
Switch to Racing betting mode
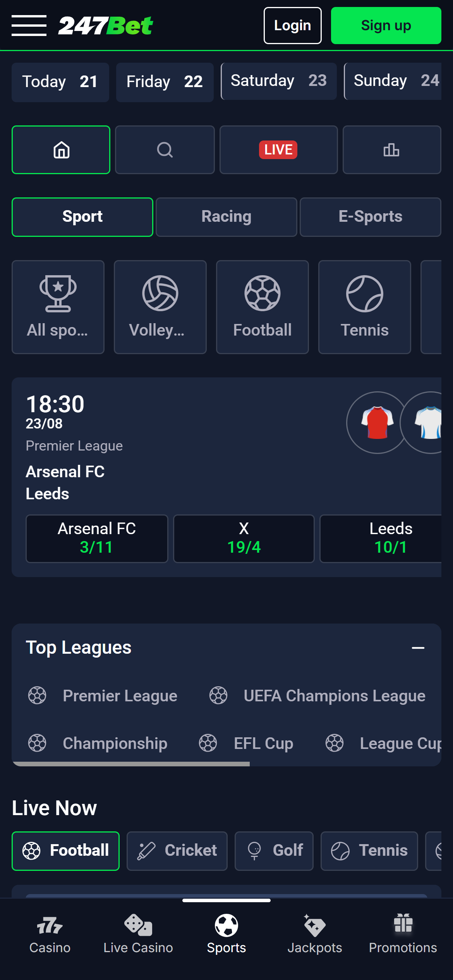(x=226, y=217)
